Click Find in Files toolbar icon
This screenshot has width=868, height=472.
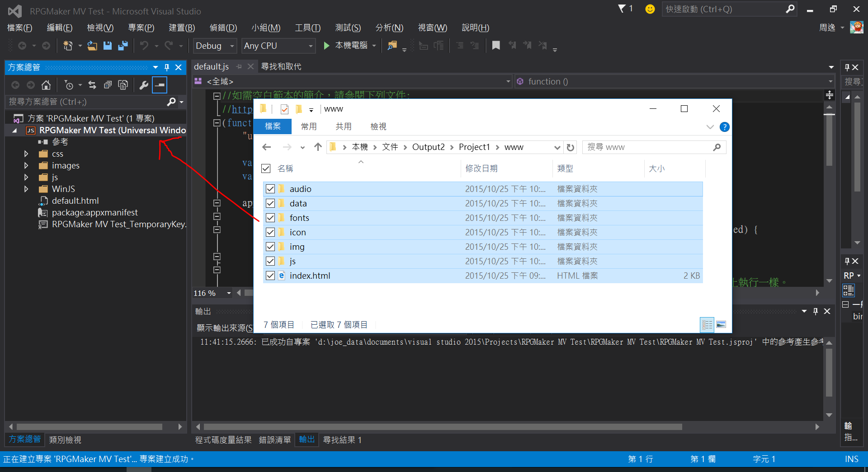pyautogui.click(x=392, y=46)
